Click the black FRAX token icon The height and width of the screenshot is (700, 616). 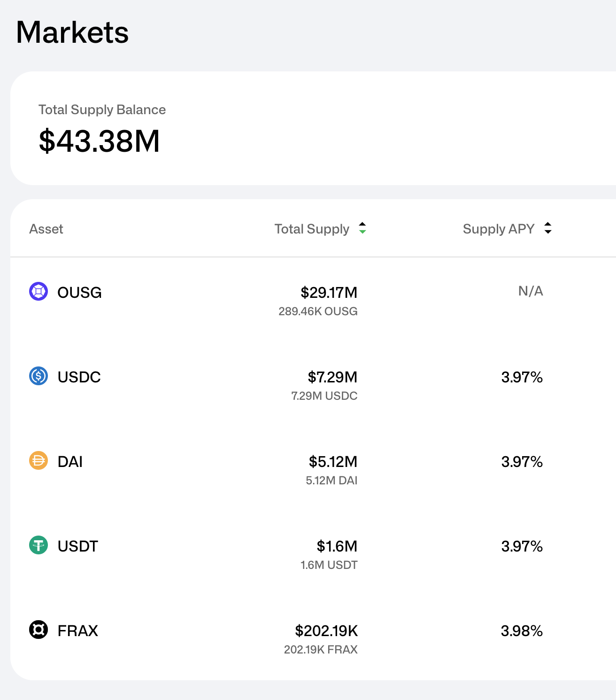(x=38, y=630)
